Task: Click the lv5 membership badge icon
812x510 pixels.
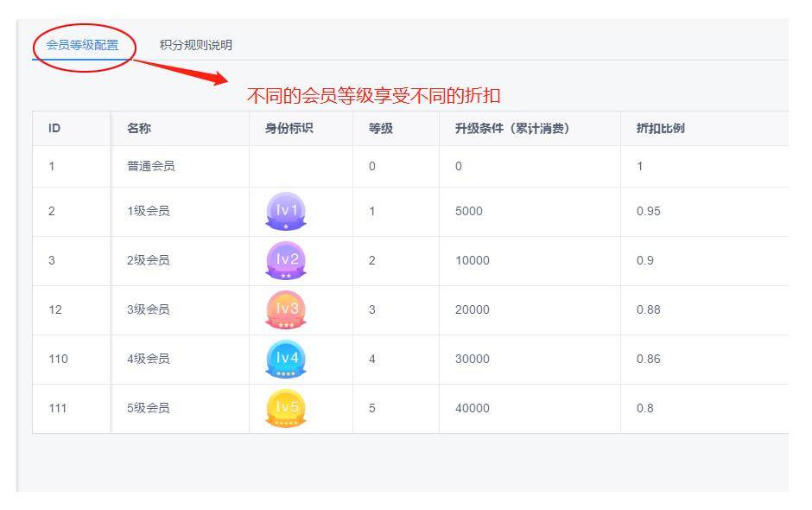Action: [286, 408]
